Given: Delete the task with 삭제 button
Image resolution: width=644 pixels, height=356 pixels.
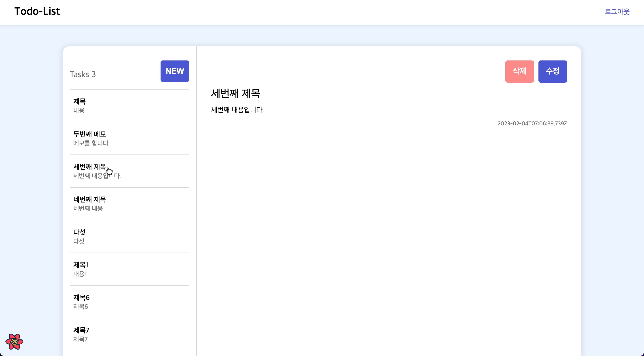Looking at the screenshot, I should point(519,71).
